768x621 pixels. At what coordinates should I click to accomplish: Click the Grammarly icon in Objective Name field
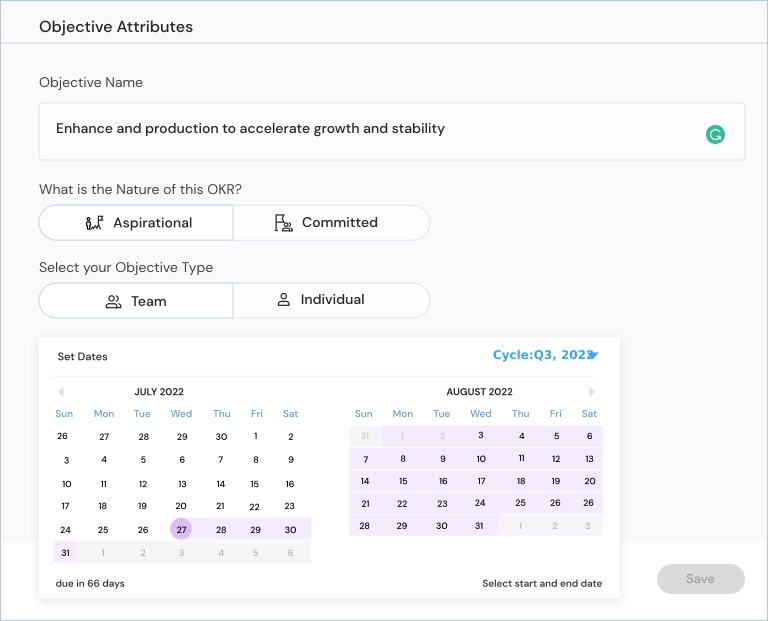pyautogui.click(x=715, y=134)
